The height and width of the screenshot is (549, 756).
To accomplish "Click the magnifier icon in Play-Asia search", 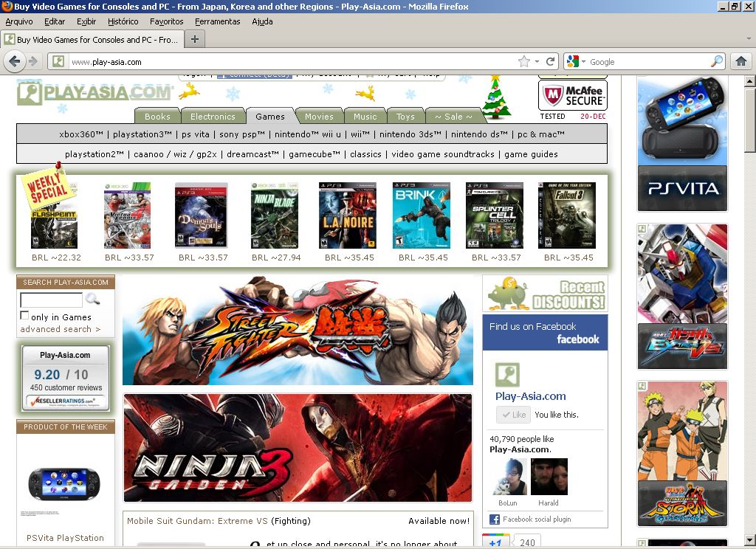I will click(92, 300).
